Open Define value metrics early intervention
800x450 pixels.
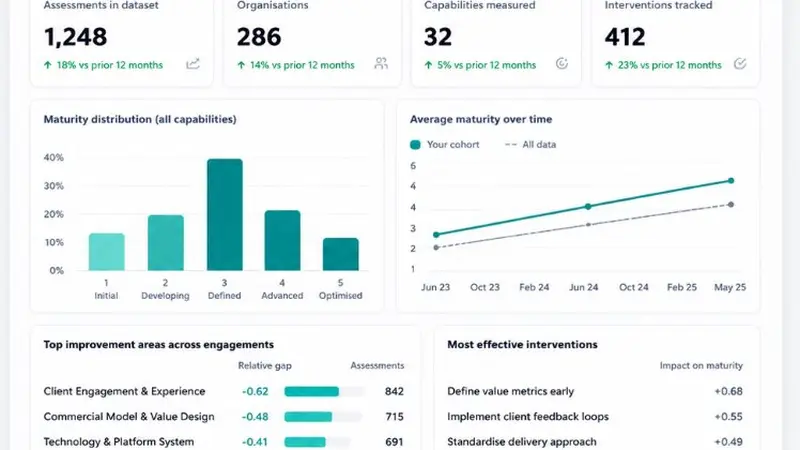pos(511,391)
